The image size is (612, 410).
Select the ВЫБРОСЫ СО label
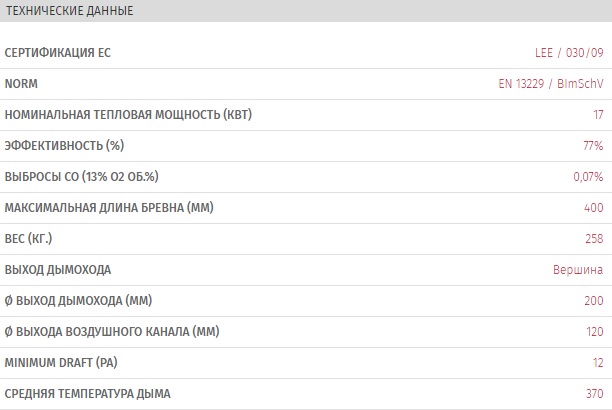(x=82, y=176)
